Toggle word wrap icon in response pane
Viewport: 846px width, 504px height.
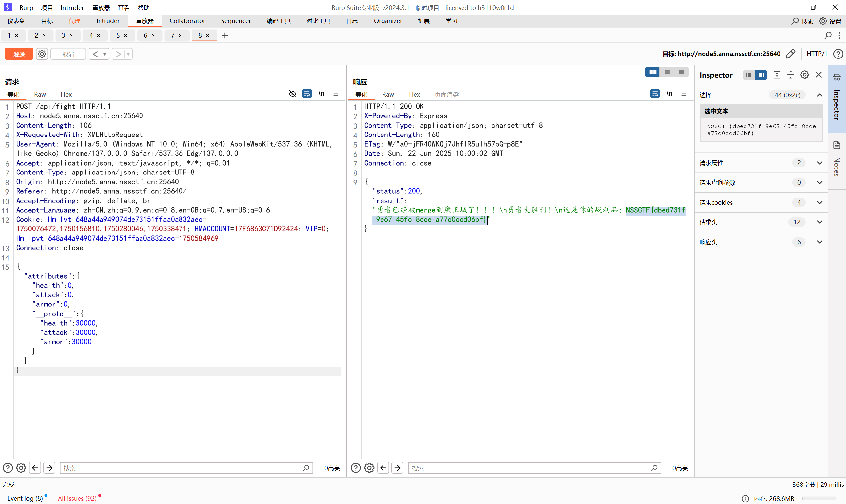tap(655, 94)
